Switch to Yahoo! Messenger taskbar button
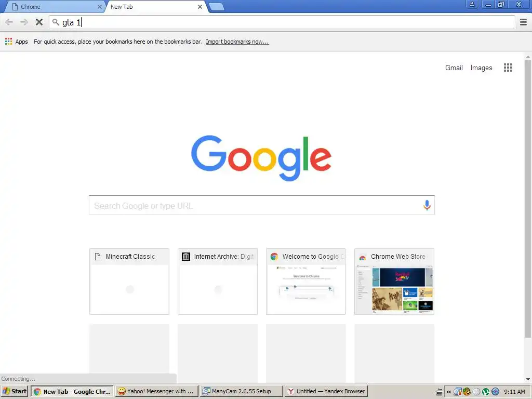Image resolution: width=532 pixels, height=399 pixels. pos(156,391)
